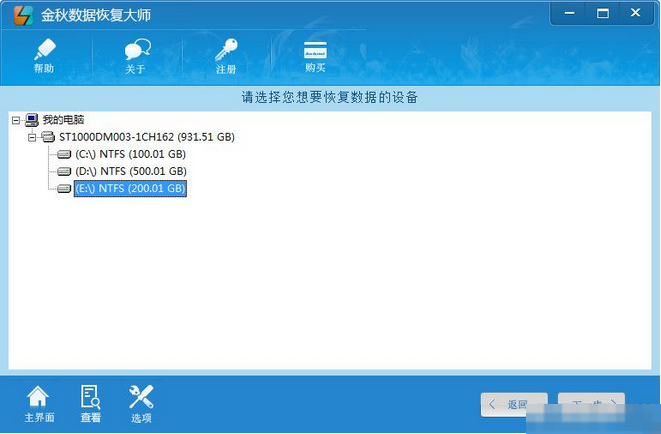Click the hard disk icon beside ST1000DM003-1CH162
This screenshot has height=434, width=661.
pyautogui.click(x=47, y=136)
